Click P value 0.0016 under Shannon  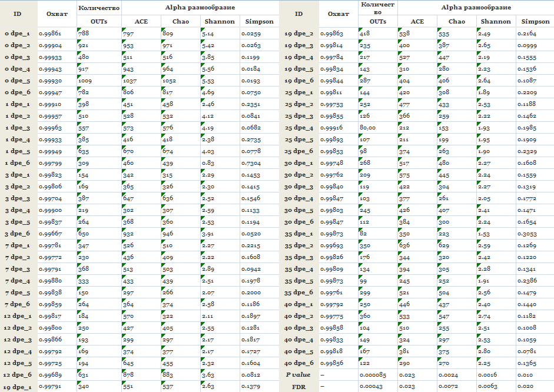coord(487,375)
